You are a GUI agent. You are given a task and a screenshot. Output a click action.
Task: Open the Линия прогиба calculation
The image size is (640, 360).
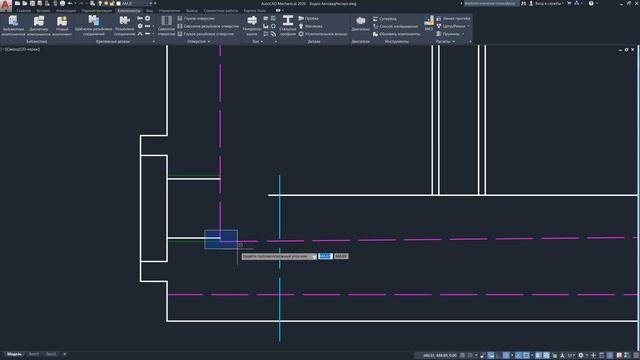tap(453, 18)
